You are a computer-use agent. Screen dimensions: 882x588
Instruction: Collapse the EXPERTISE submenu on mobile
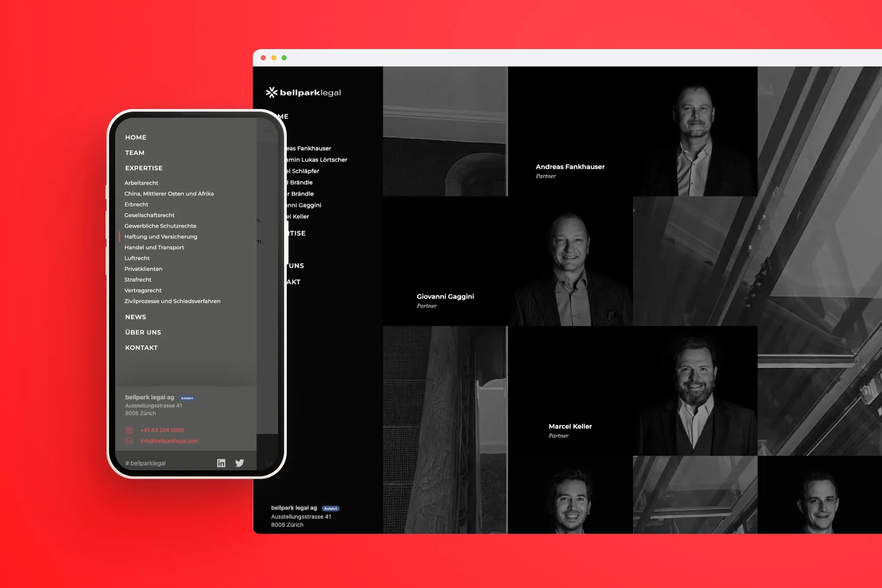(144, 168)
